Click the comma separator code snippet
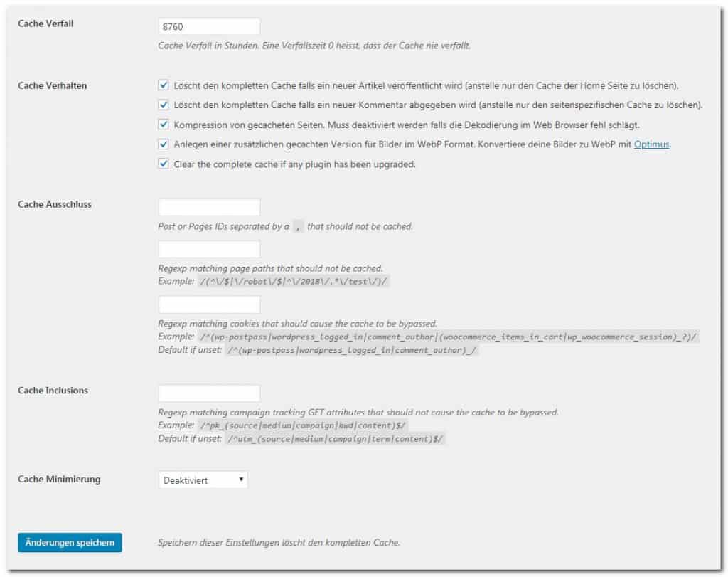The image size is (728, 577). point(298,227)
